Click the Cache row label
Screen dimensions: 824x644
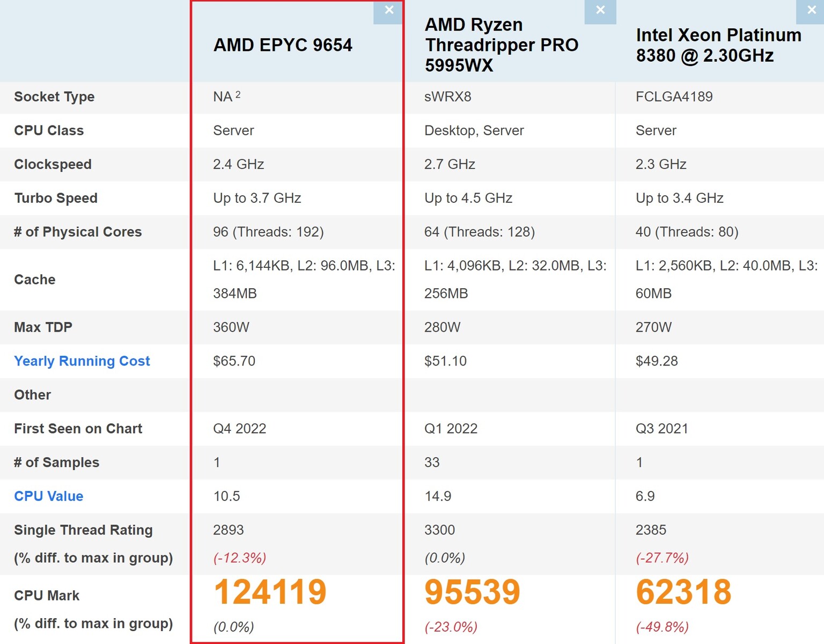coord(35,280)
